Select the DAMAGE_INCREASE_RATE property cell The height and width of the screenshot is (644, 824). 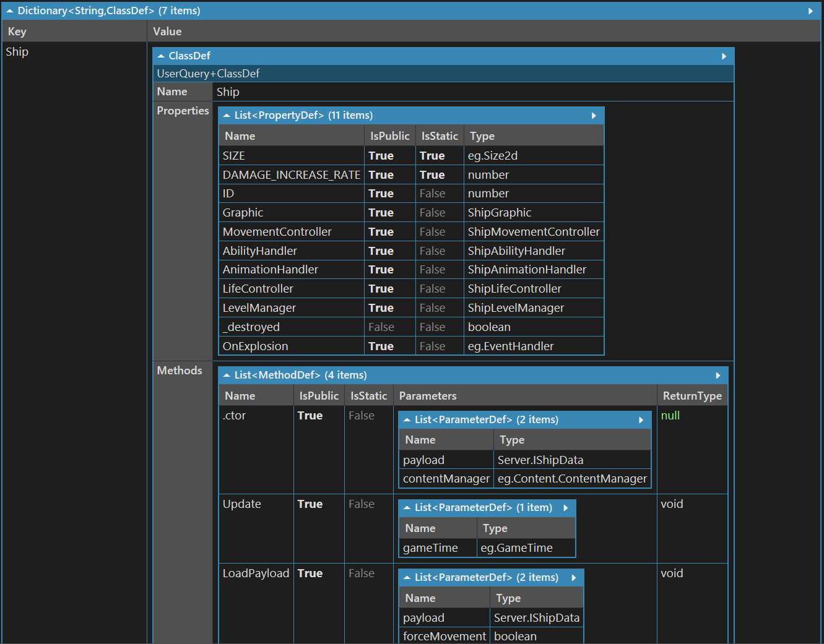pyautogui.click(x=291, y=175)
